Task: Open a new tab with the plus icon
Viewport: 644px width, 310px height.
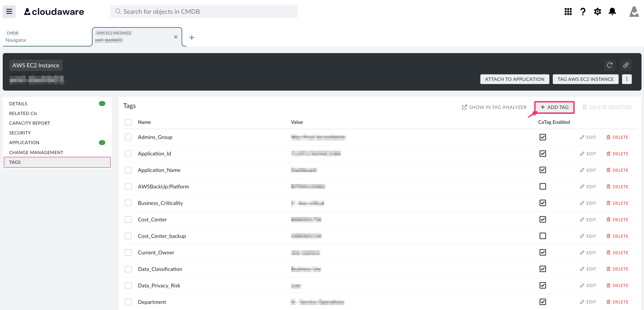Action: [192, 37]
